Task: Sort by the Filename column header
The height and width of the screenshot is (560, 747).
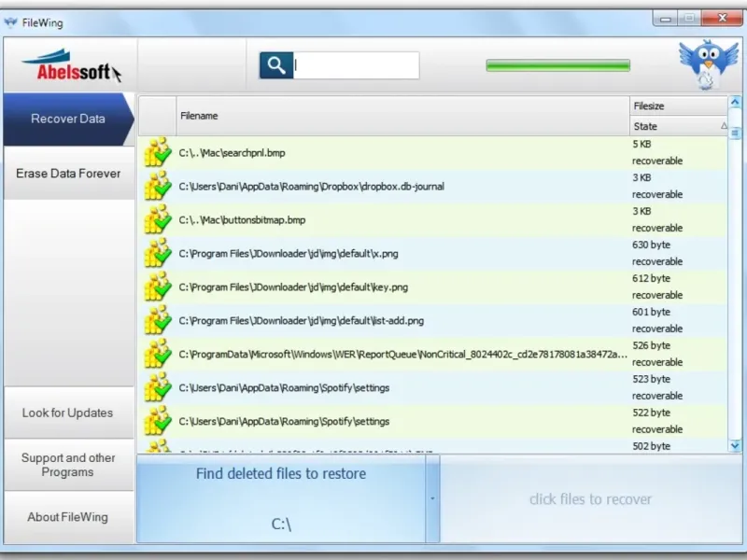Action: point(402,116)
